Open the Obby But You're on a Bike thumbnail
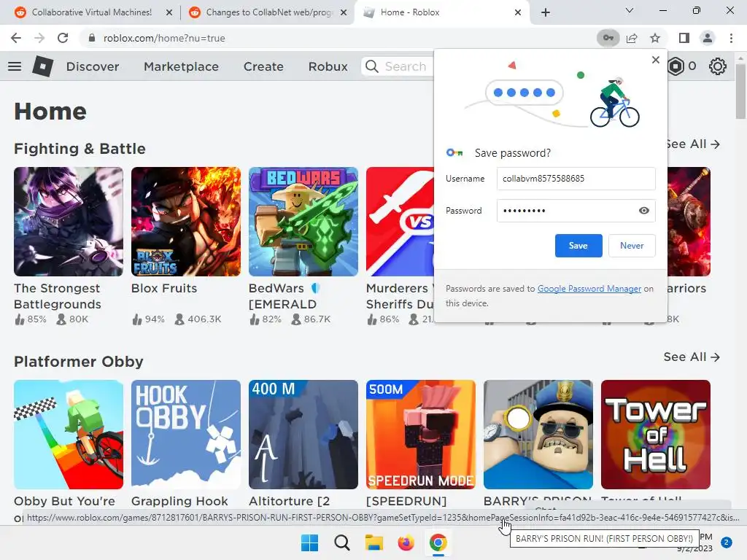747x560 pixels. pos(69,435)
